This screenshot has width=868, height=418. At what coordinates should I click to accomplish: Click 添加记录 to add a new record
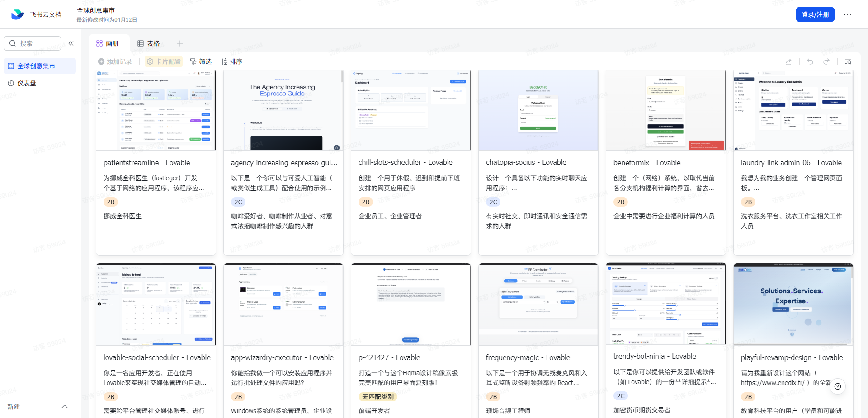(x=115, y=61)
